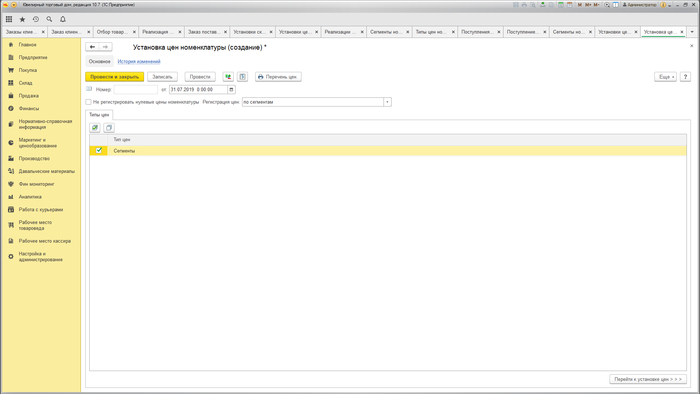This screenshot has height=394, width=700.
Task: Click the M- memory button
Action: tap(596, 5)
